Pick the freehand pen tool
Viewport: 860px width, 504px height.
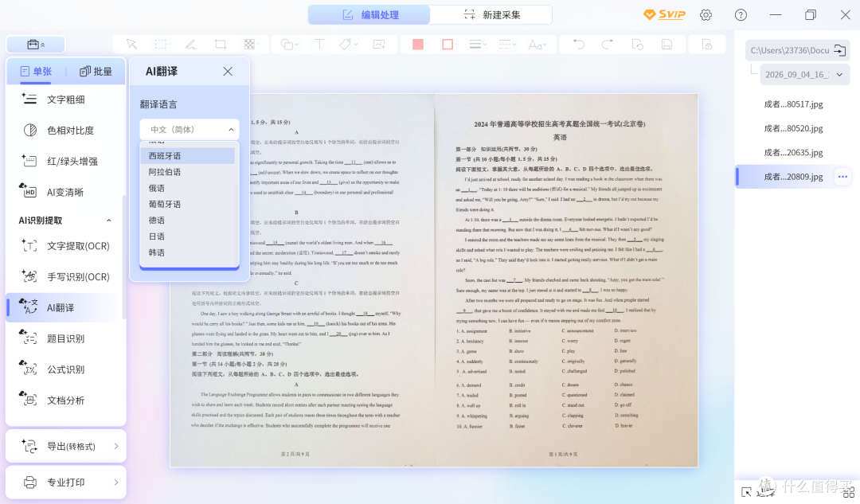pos(190,45)
